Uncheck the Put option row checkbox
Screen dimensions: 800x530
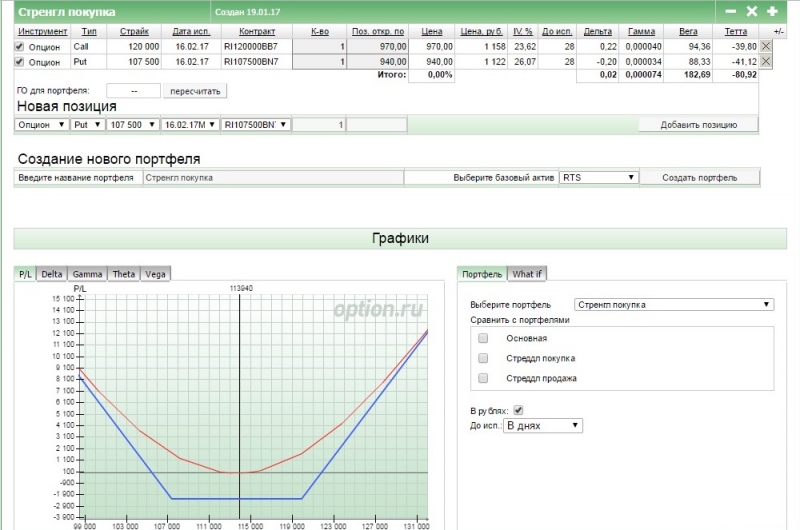pos(20,61)
